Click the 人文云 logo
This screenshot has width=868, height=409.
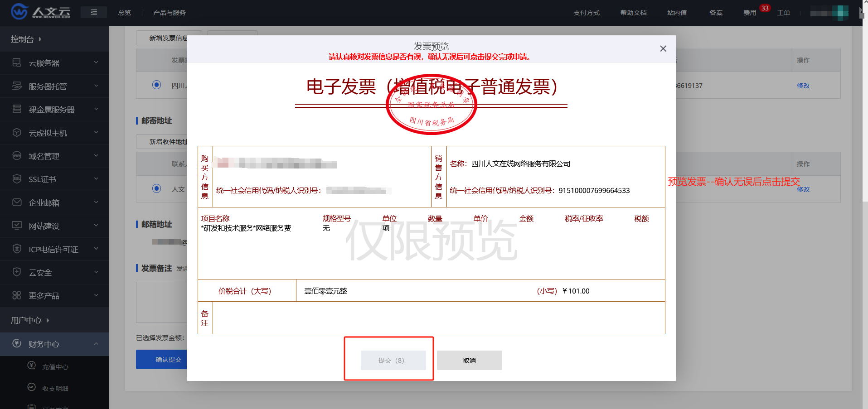(41, 12)
